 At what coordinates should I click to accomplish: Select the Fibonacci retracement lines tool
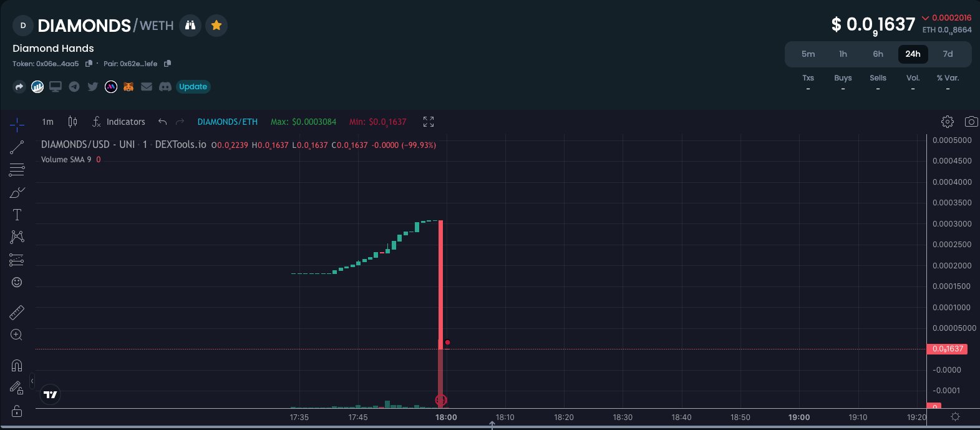pyautogui.click(x=17, y=170)
